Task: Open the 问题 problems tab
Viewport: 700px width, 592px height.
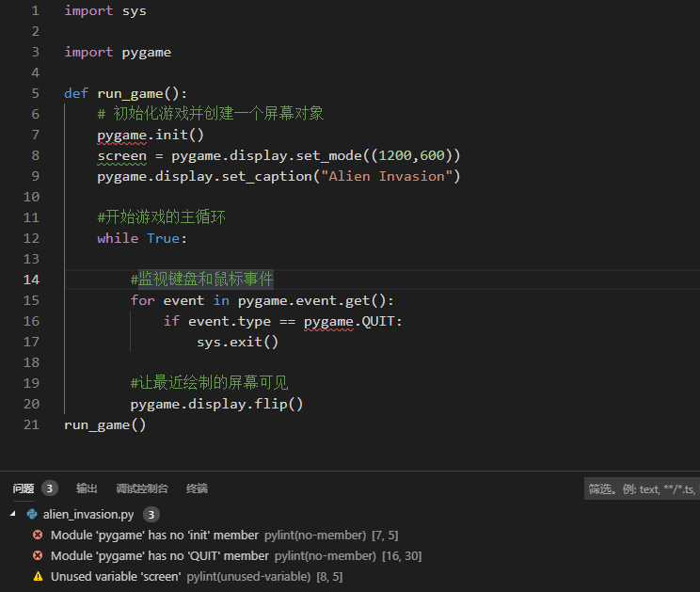Action: (x=24, y=488)
